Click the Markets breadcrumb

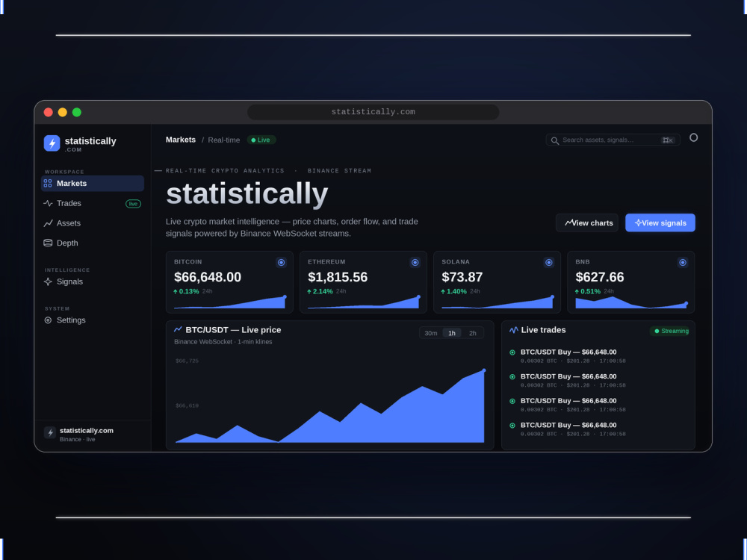coord(181,140)
